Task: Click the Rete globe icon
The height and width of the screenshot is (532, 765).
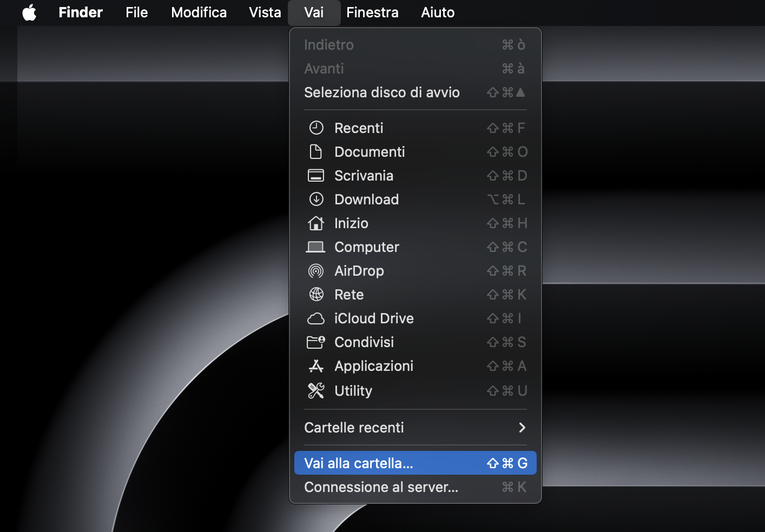Action: pyautogui.click(x=316, y=294)
